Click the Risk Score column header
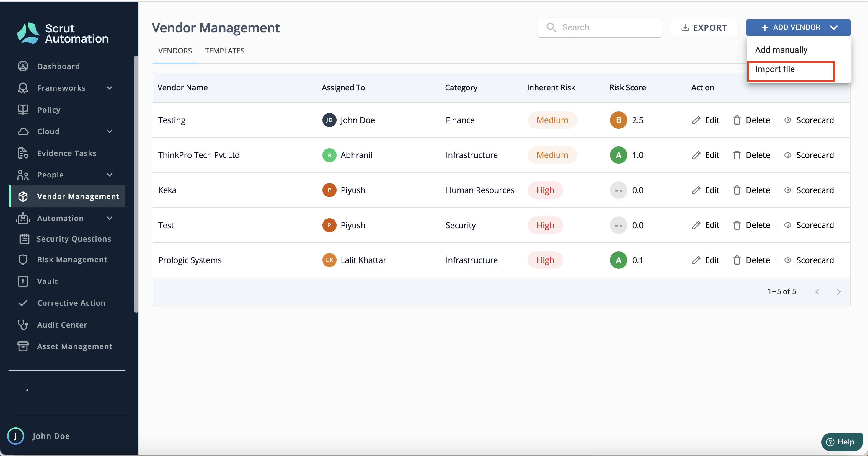 pos(627,88)
